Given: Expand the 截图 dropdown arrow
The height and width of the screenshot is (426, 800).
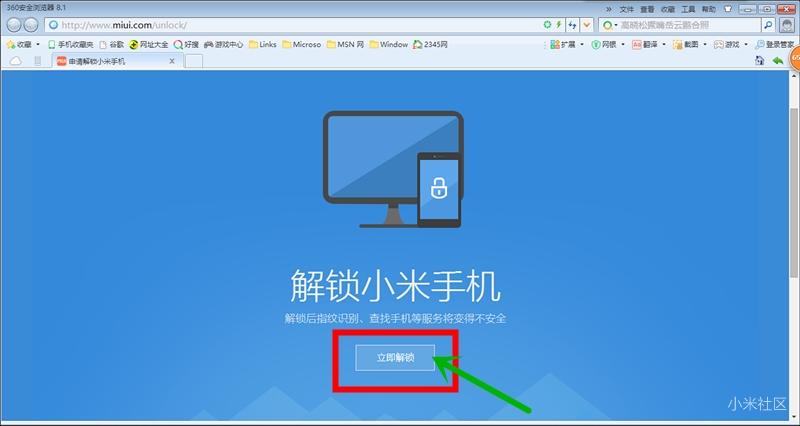Looking at the screenshot, I should point(705,45).
